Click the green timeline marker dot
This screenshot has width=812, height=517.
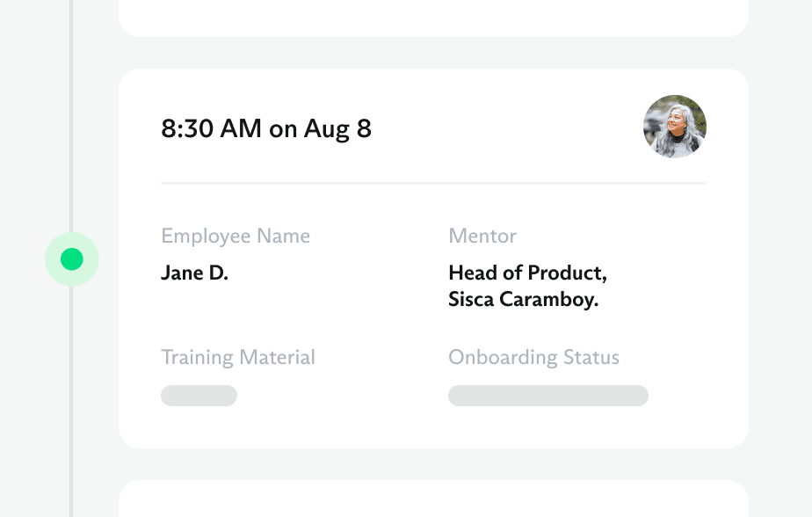pos(72,259)
